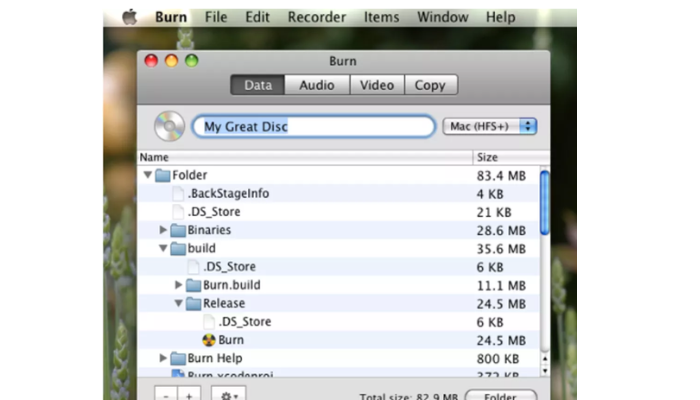Select the .BackStageInfo file icon
The width and height of the screenshot is (700, 400).
pyautogui.click(x=178, y=193)
